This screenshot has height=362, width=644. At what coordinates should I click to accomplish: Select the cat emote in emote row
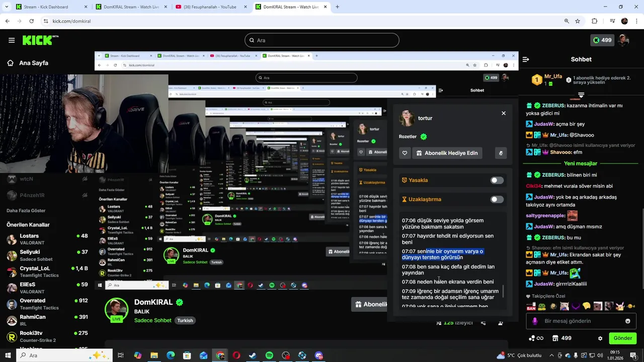[x=564, y=306]
